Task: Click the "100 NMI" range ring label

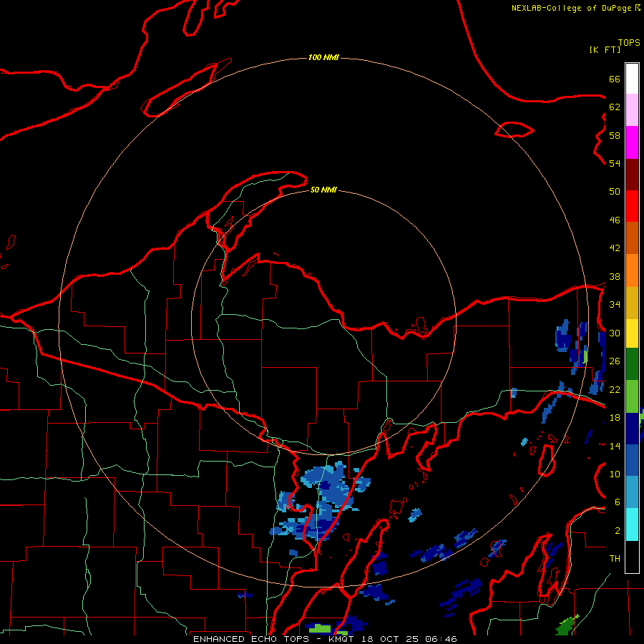Action: (323, 57)
